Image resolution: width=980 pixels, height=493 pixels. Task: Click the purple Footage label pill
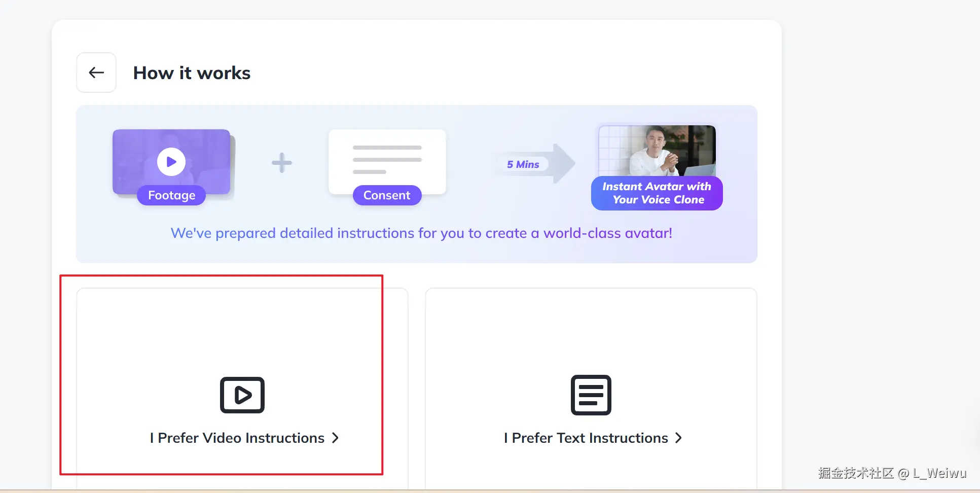click(171, 195)
